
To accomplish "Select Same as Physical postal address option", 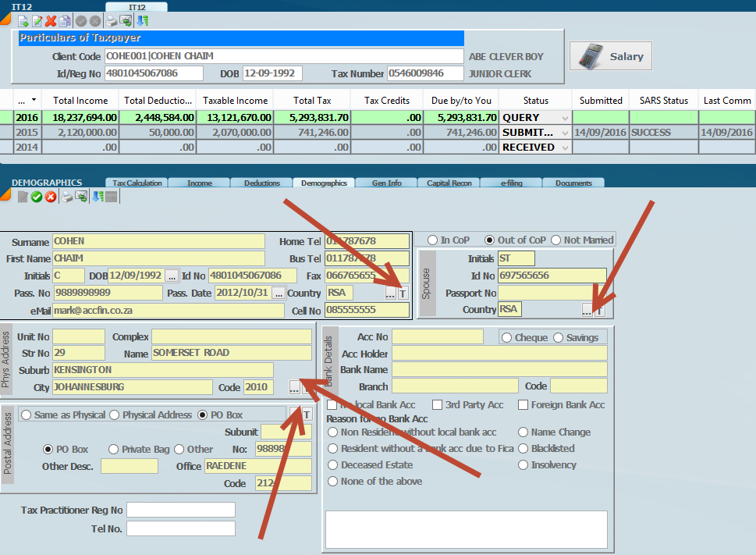I will (25, 414).
